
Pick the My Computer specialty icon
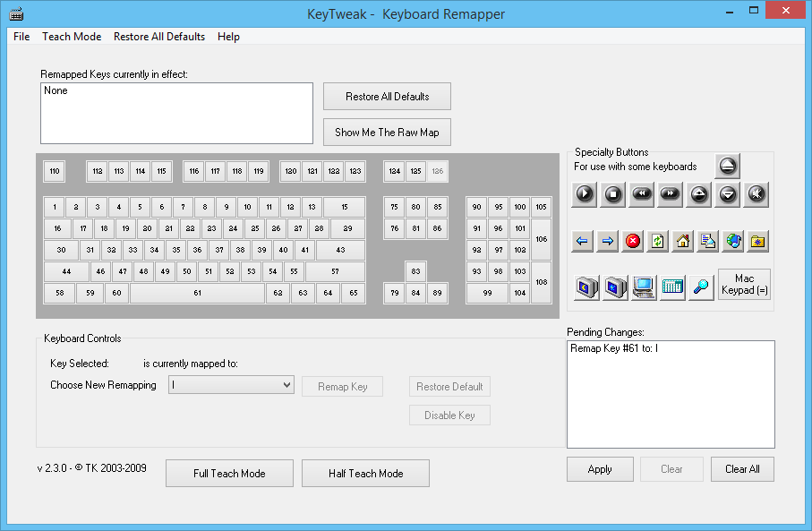point(643,287)
